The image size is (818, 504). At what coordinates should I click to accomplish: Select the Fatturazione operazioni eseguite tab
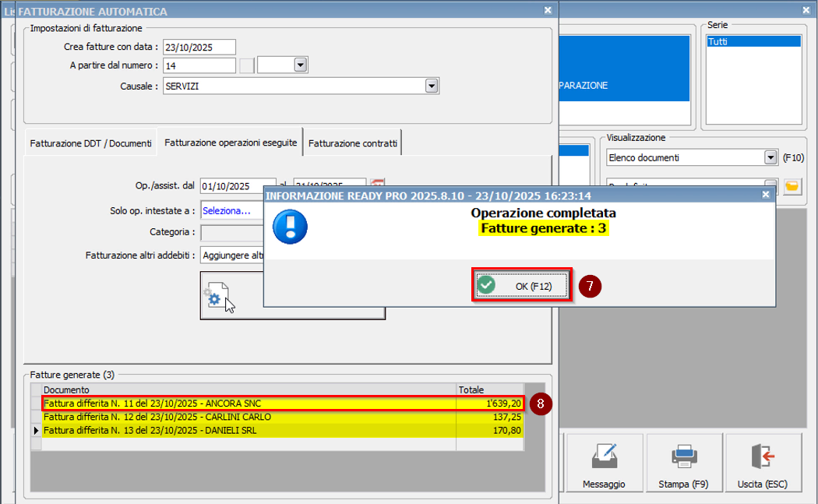230,143
